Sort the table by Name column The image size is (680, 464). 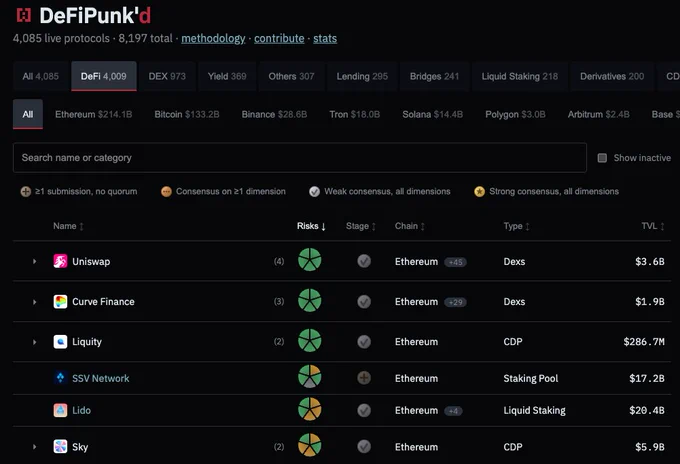click(x=68, y=226)
